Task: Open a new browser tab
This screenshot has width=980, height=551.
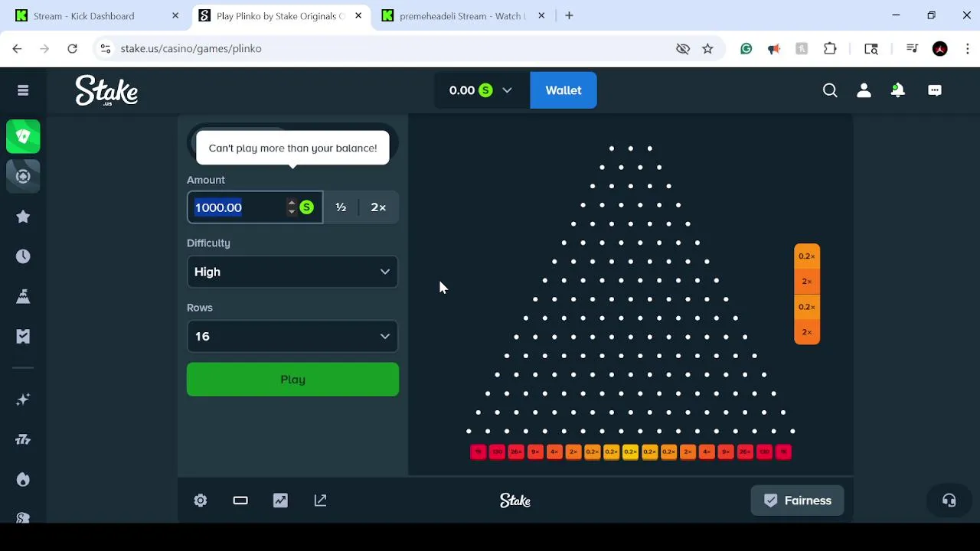Action: 569,16
